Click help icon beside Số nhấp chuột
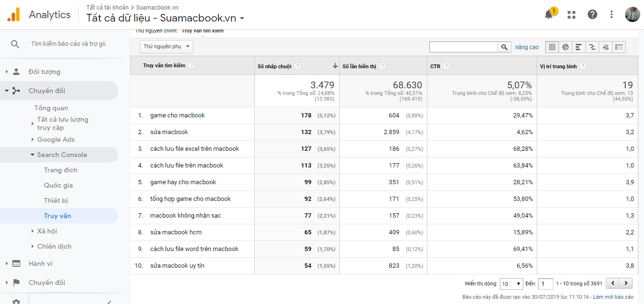 point(298,66)
